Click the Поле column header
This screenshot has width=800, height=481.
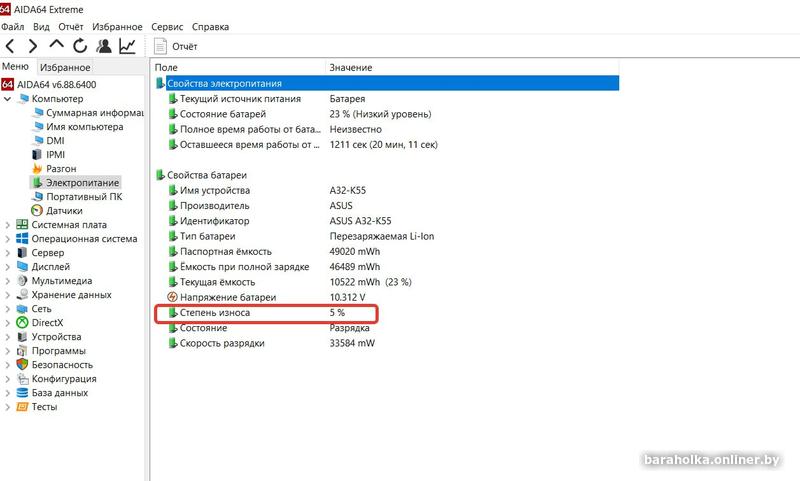coord(238,67)
